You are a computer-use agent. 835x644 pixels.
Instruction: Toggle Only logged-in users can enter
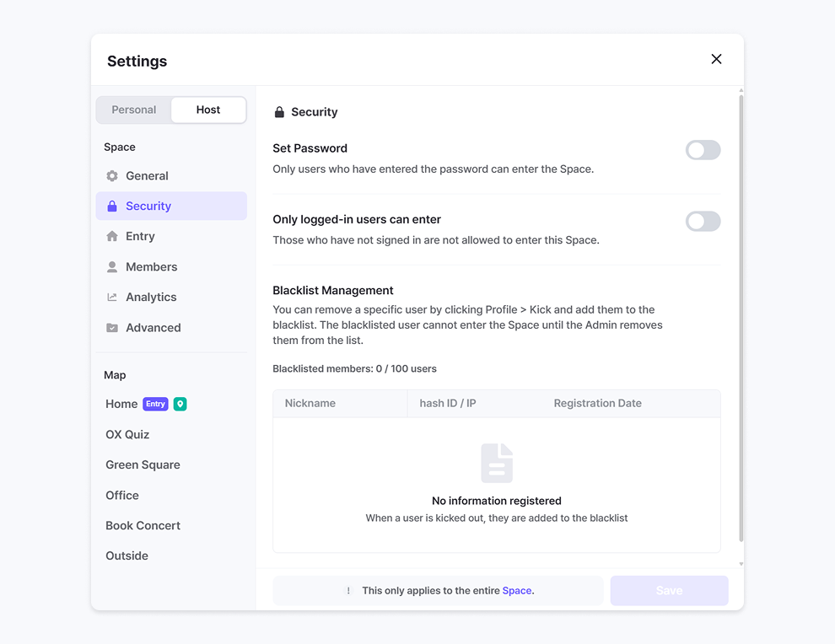703,222
